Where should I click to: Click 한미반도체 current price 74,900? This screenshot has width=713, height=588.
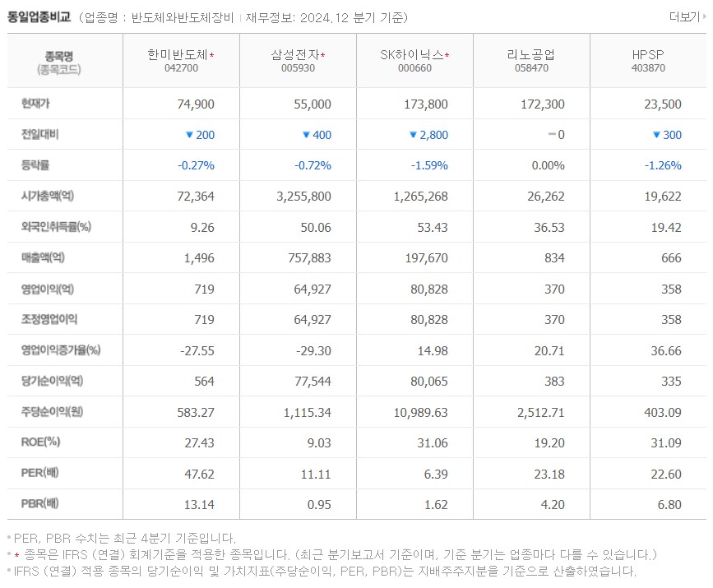point(196,104)
